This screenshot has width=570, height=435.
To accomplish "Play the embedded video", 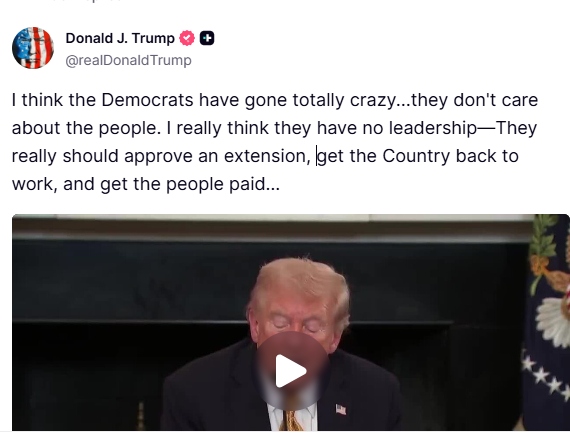I will [291, 371].
